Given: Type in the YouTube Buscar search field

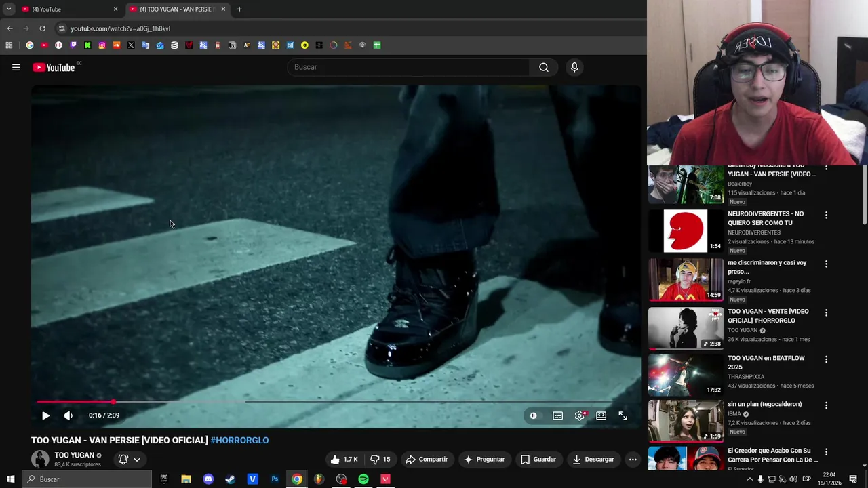Looking at the screenshot, I should point(409,67).
